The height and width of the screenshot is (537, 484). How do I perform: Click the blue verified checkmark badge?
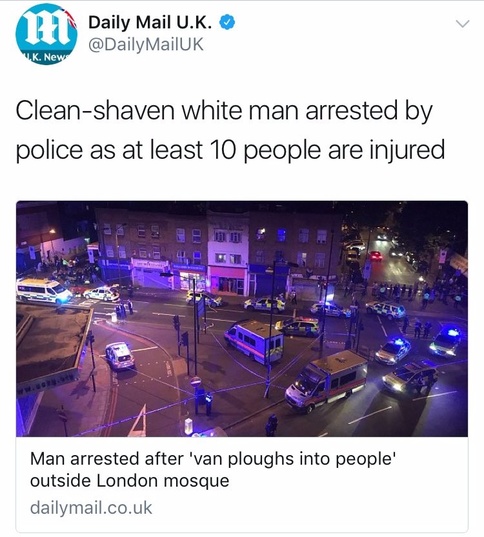click(227, 23)
